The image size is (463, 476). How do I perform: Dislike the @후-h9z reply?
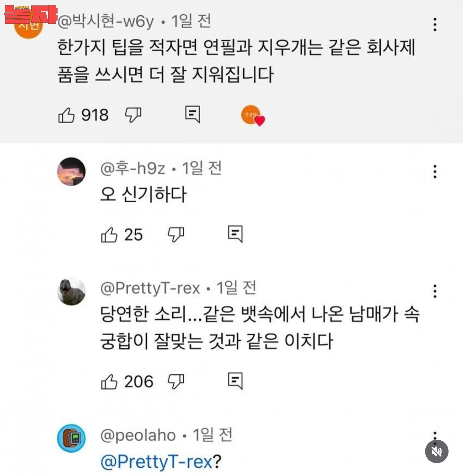coord(176,234)
